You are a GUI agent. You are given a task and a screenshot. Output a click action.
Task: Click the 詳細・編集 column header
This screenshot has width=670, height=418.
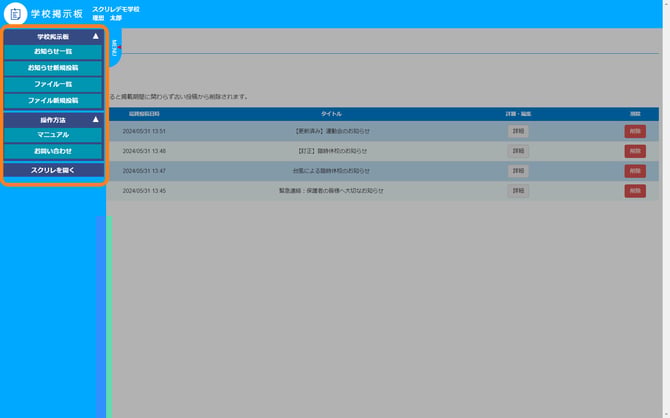(518, 114)
